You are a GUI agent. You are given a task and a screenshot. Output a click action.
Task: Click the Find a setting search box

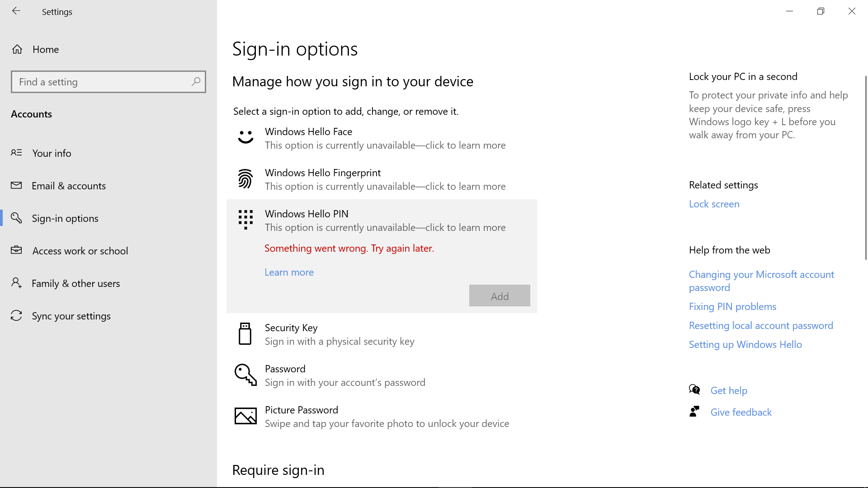coord(108,82)
